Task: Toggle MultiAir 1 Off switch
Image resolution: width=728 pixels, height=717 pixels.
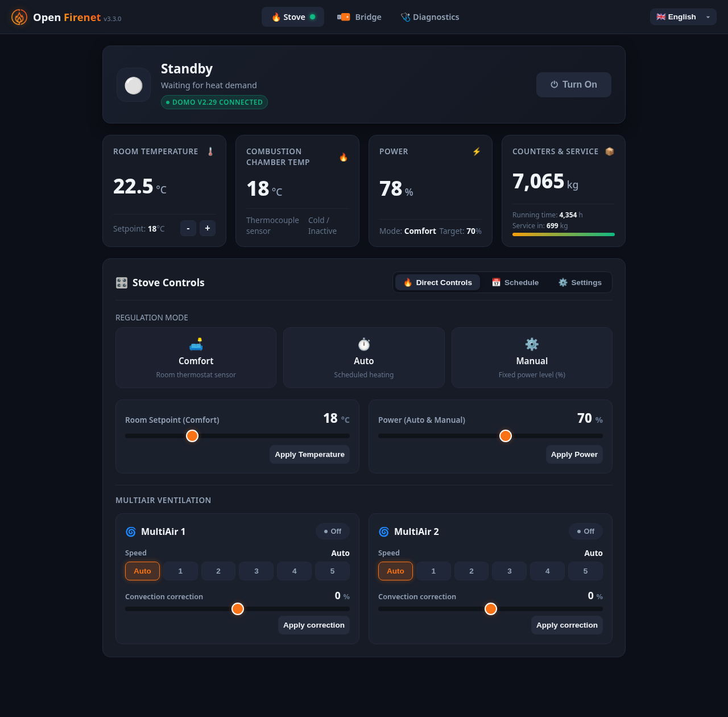Action: click(333, 531)
